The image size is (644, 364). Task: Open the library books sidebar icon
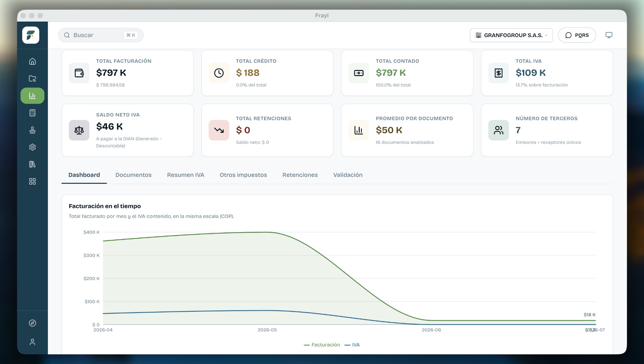(33, 164)
